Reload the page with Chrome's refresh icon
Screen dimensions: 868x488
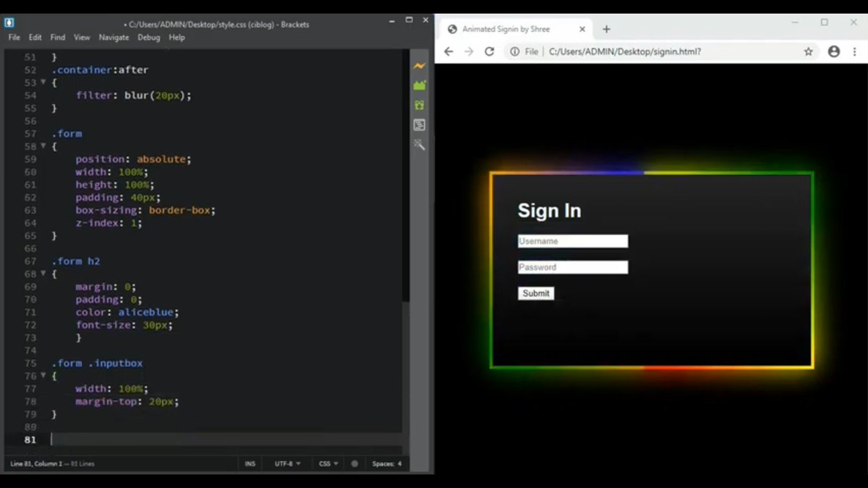tap(489, 51)
